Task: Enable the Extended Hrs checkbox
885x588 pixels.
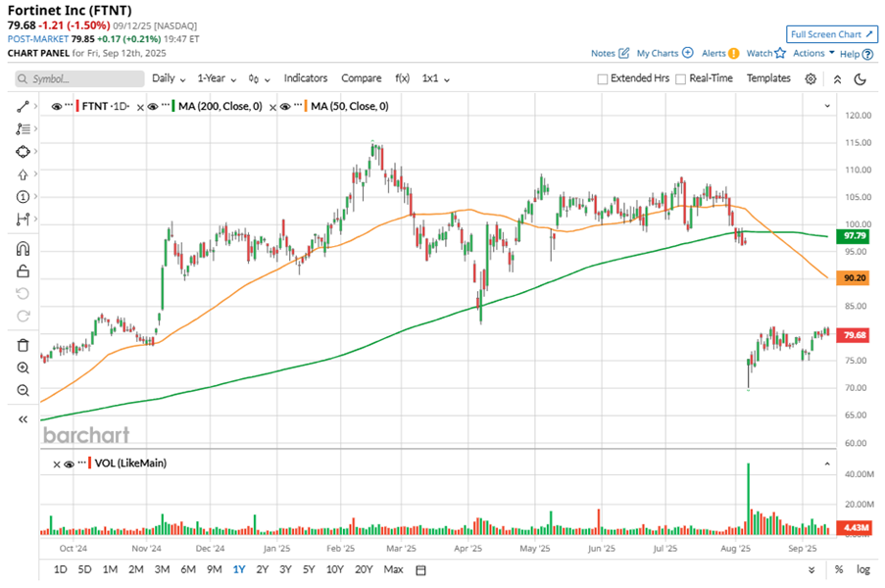Action: click(x=602, y=79)
